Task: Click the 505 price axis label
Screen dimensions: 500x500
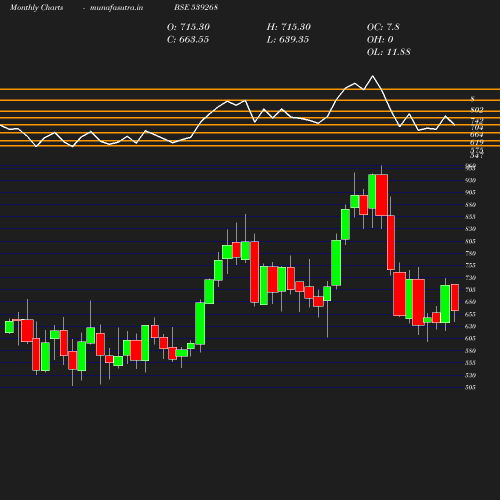Action: (470, 387)
